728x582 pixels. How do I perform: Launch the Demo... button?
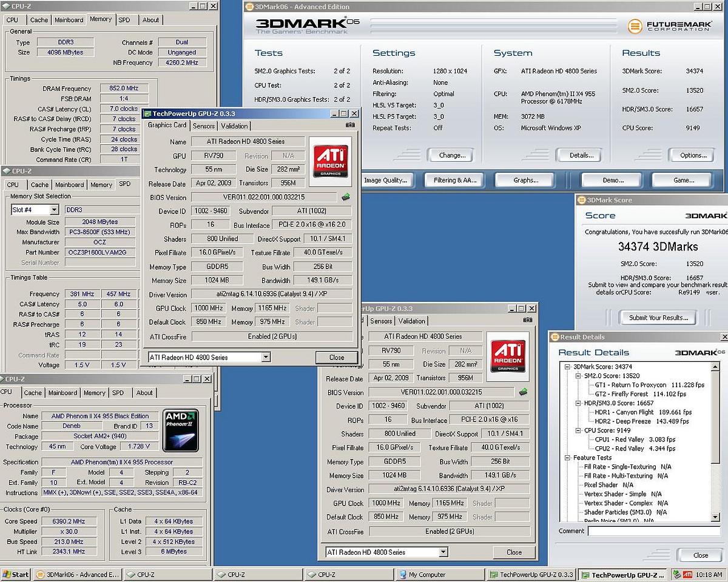coord(613,180)
